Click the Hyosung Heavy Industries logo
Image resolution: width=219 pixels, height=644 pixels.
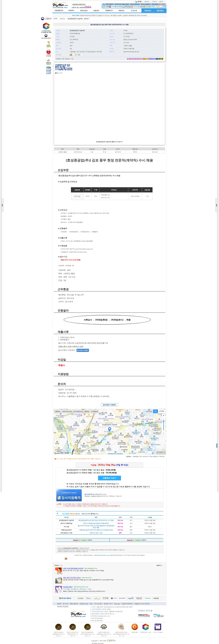64,67
